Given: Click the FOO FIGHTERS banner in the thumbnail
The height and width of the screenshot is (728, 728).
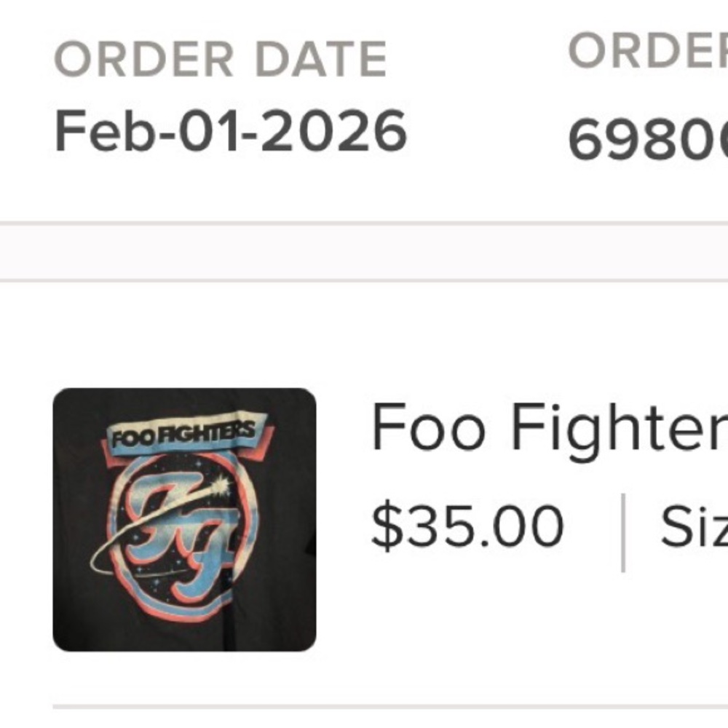Looking at the screenshot, I should click(x=184, y=435).
